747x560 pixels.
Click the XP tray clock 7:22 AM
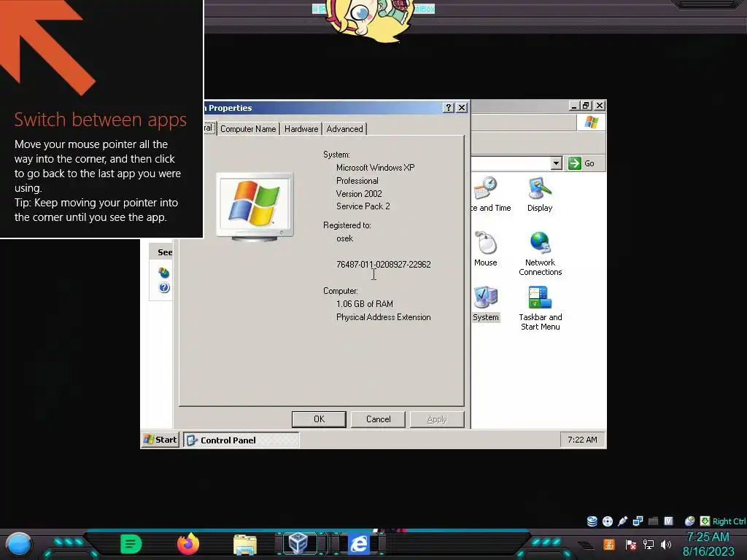click(x=582, y=440)
